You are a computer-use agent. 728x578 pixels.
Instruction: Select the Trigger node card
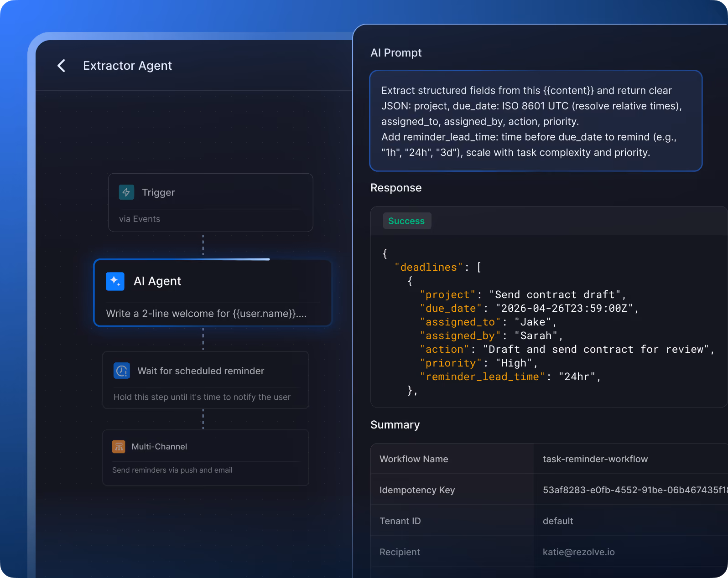[x=210, y=202]
